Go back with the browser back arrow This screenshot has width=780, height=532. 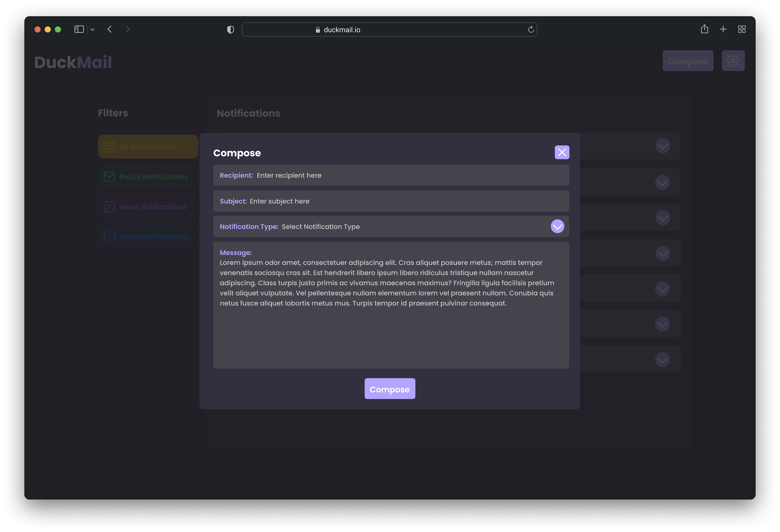[x=109, y=29]
